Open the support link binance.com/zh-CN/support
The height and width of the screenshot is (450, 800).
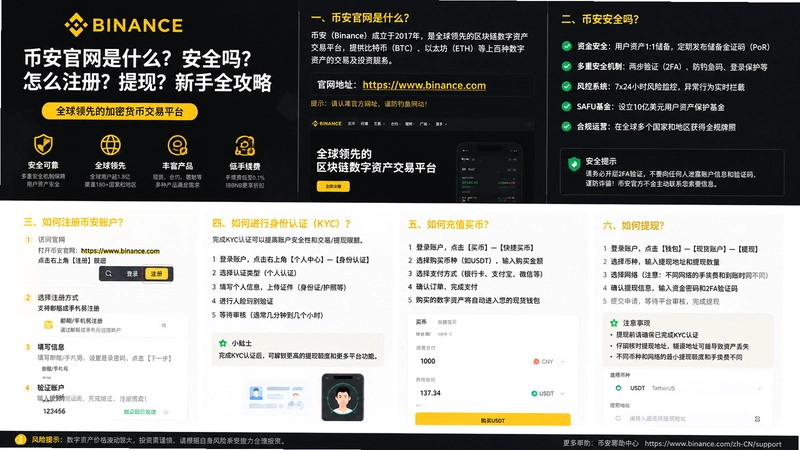(x=713, y=443)
